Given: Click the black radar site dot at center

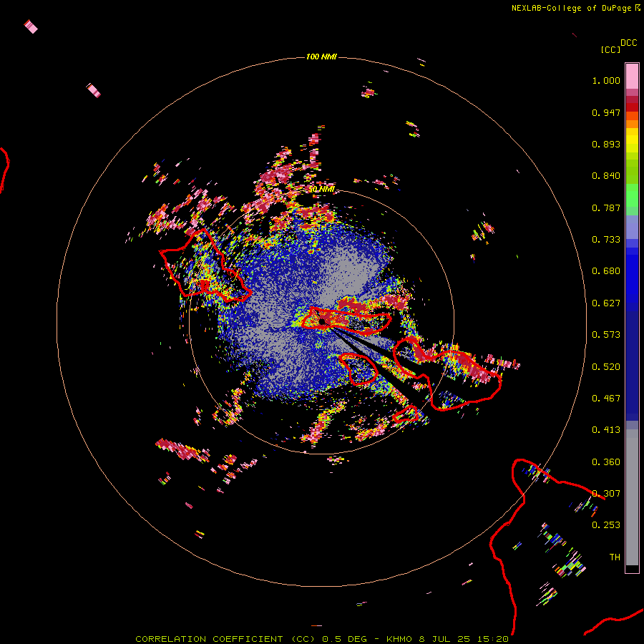Looking at the screenshot, I should 323,321.
